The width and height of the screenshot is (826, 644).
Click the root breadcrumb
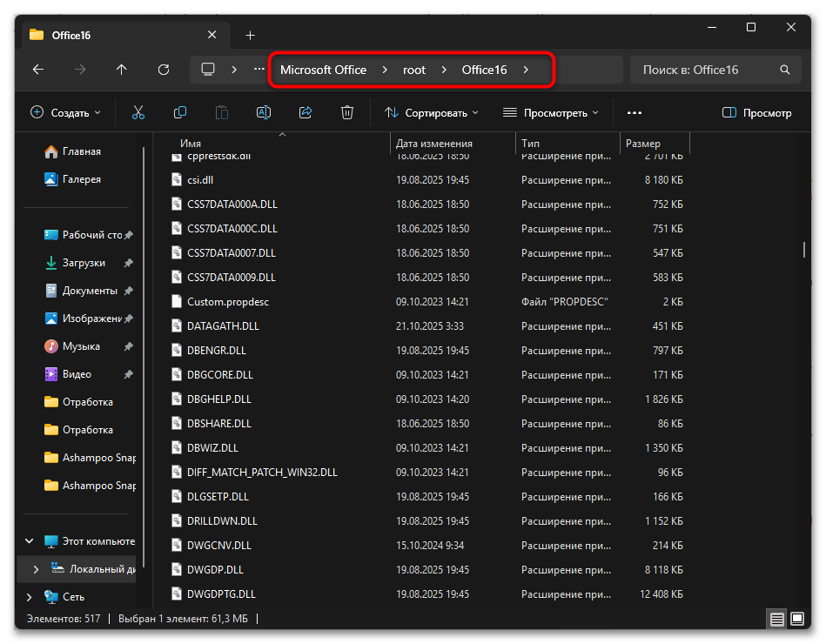point(414,70)
